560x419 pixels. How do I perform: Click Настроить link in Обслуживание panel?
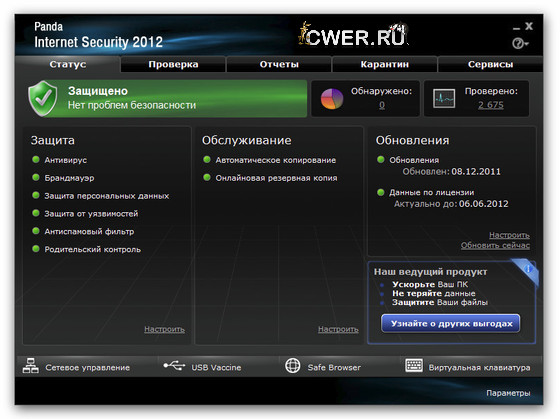pyautogui.click(x=338, y=329)
